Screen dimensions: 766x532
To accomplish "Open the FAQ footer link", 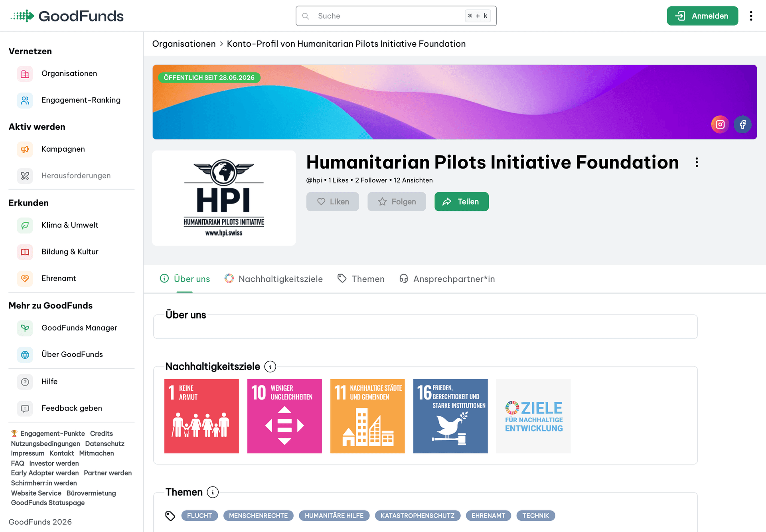I will coord(18,463).
